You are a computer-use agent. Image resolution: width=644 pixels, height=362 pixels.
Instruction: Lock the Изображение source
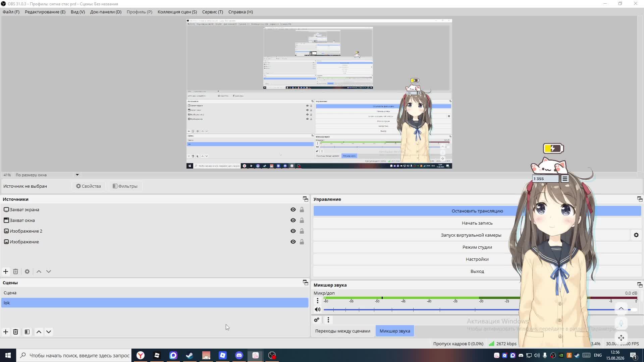[x=302, y=242]
